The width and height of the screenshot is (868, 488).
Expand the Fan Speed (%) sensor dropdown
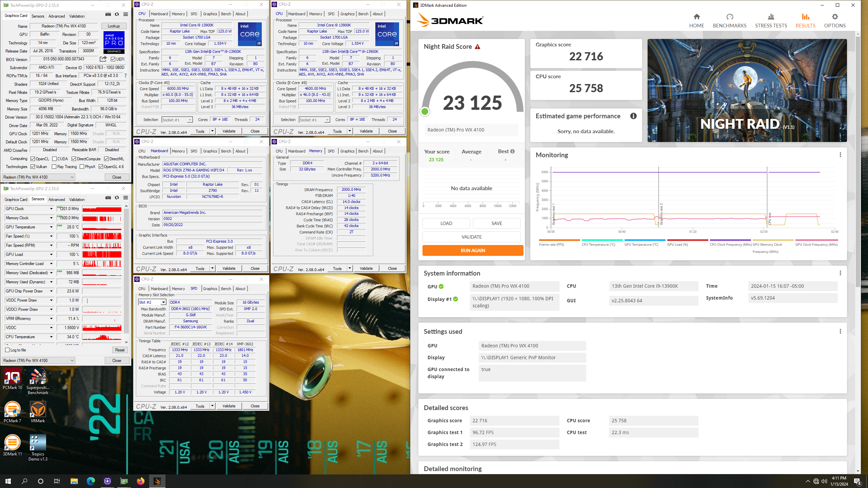[51, 236]
